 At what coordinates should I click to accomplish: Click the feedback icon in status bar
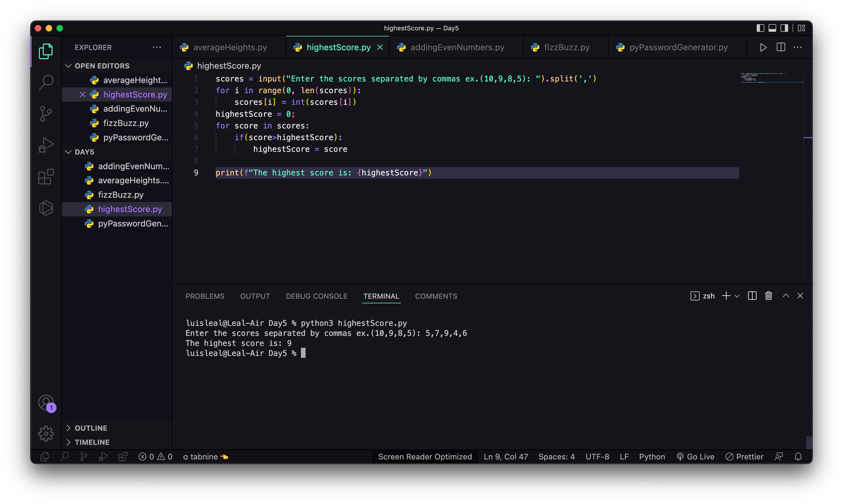(x=778, y=457)
